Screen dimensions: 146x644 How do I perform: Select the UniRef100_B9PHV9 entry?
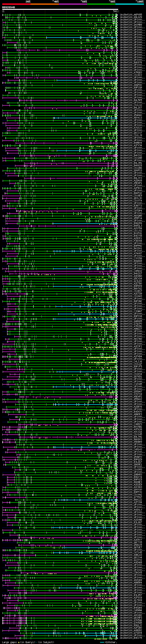[x=131, y=286]
